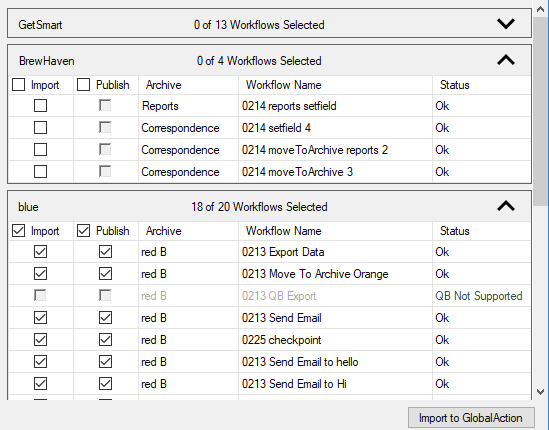Uncheck publish for 0213 Send Email to hello
Viewport: 549px width, 430px height.
click(x=105, y=362)
